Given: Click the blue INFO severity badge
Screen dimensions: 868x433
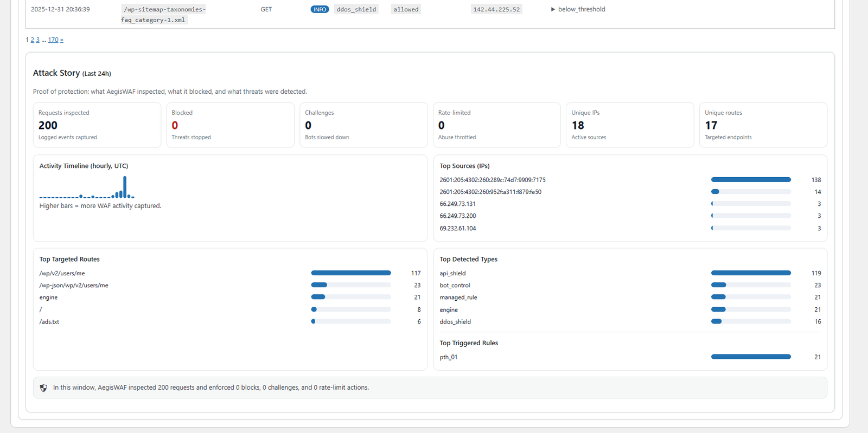Looking at the screenshot, I should [320, 9].
